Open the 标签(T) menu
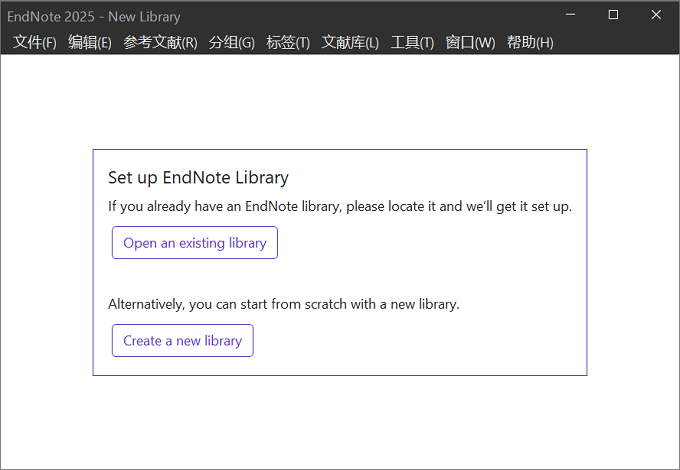This screenshot has width=680, height=470. pos(288,42)
